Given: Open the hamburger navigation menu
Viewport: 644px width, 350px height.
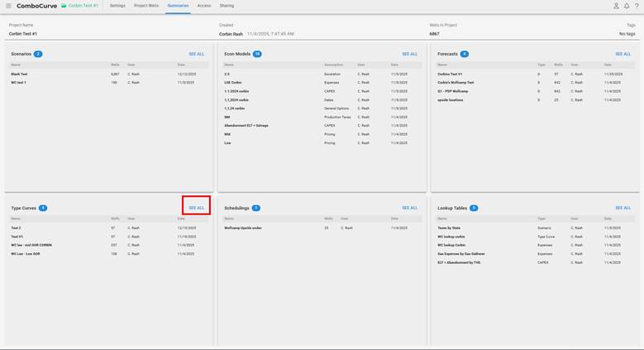Looking at the screenshot, I should pos(8,6).
